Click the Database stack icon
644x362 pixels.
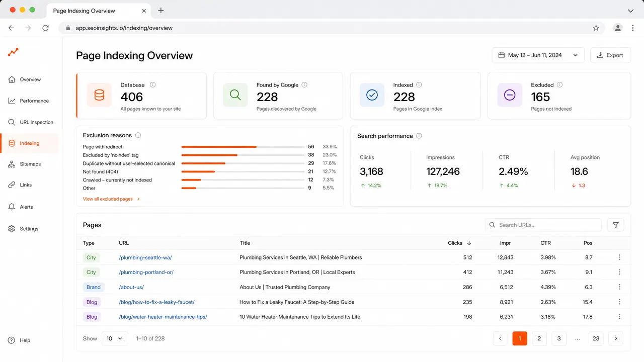pos(99,95)
